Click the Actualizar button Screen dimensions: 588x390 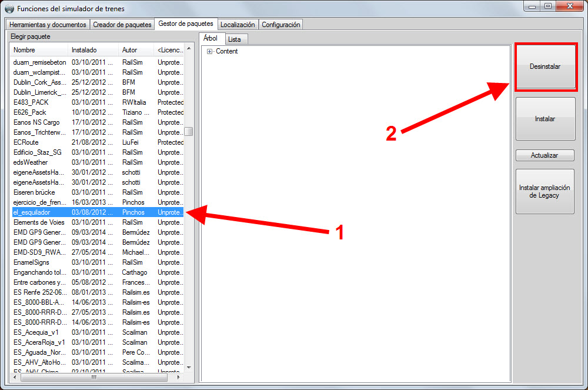(545, 156)
